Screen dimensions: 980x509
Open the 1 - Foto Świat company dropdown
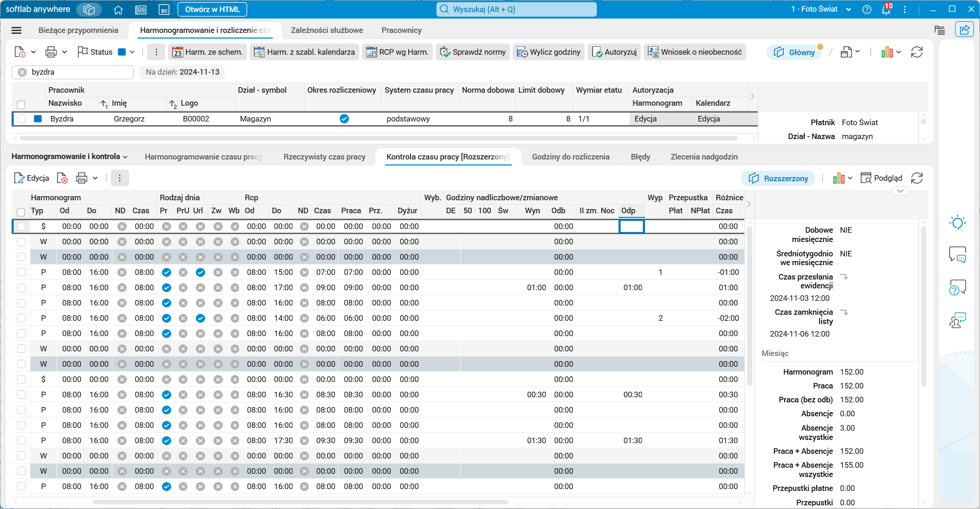pos(848,9)
